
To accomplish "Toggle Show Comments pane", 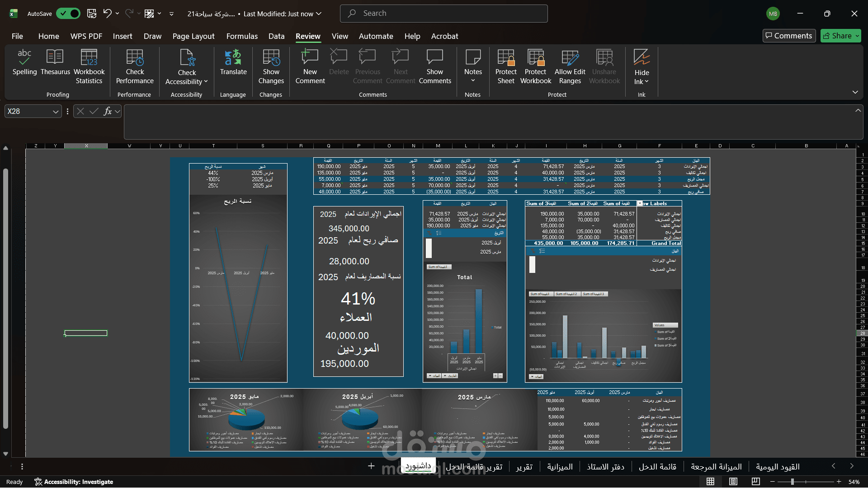I will click(434, 67).
